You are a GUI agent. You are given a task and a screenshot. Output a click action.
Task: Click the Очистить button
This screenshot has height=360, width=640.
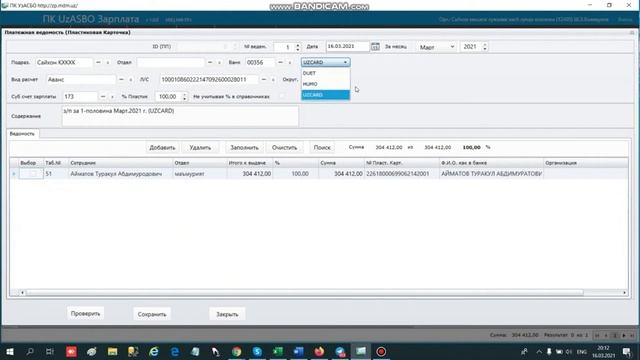284,147
